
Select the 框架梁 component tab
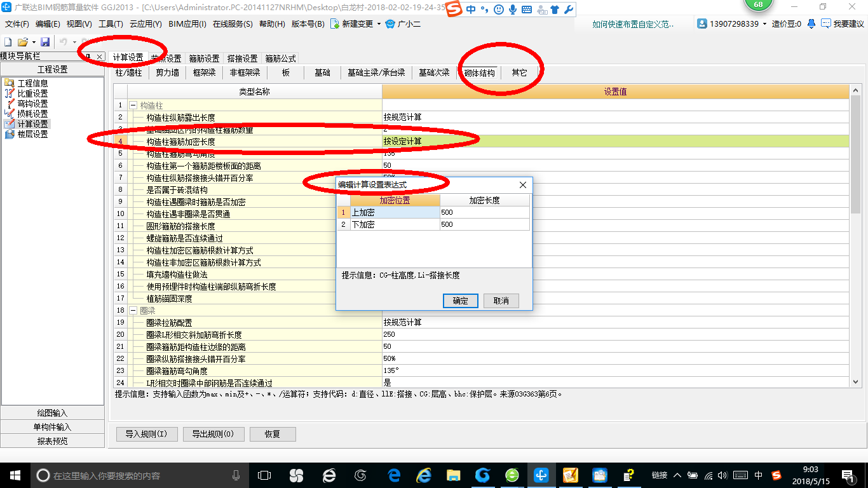pos(205,72)
